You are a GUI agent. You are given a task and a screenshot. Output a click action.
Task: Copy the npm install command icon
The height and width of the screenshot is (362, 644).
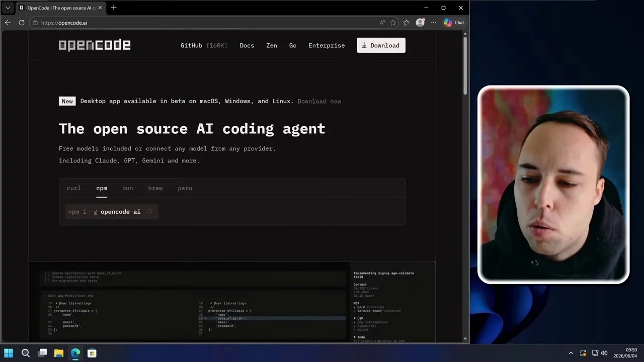click(149, 212)
